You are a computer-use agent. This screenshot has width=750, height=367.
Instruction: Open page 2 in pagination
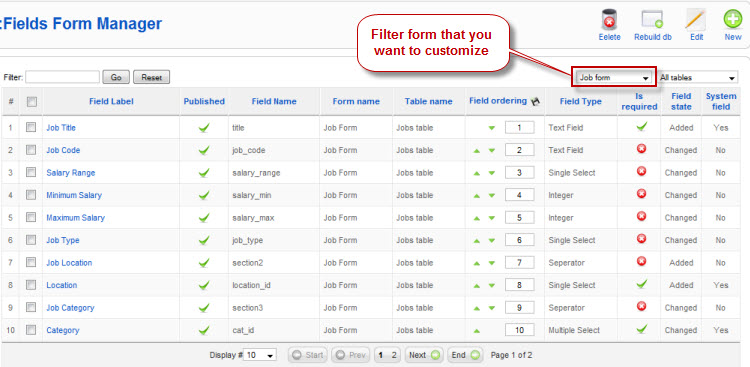click(394, 356)
